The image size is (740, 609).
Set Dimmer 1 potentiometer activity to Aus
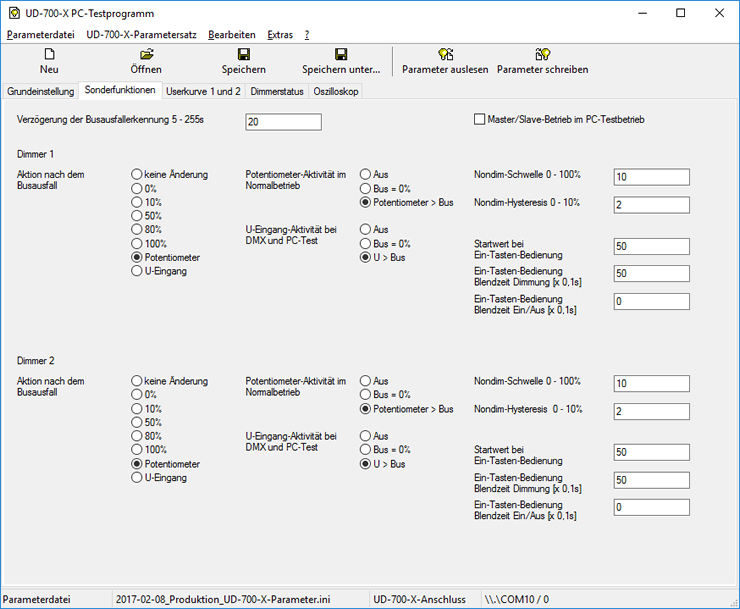(x=366, y=174)
